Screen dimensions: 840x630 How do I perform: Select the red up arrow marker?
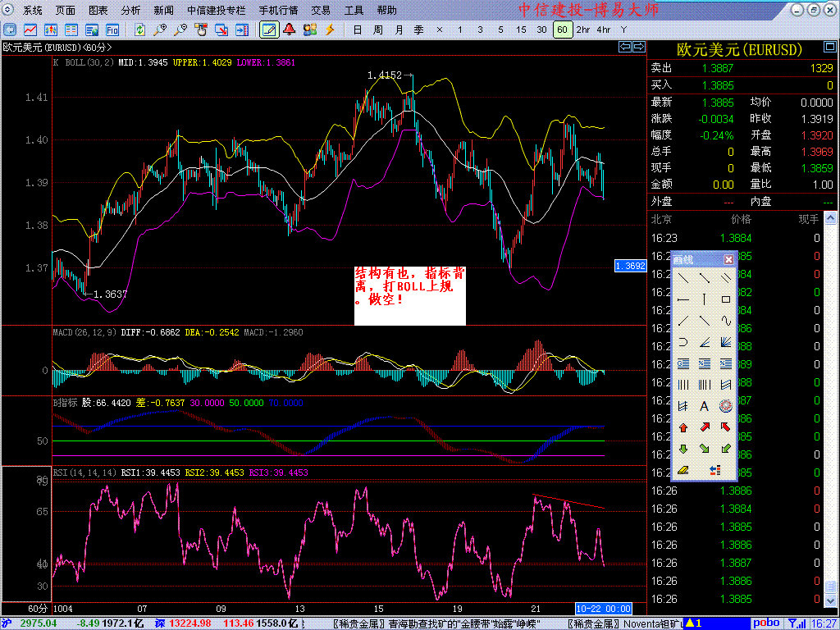[683, 427]
